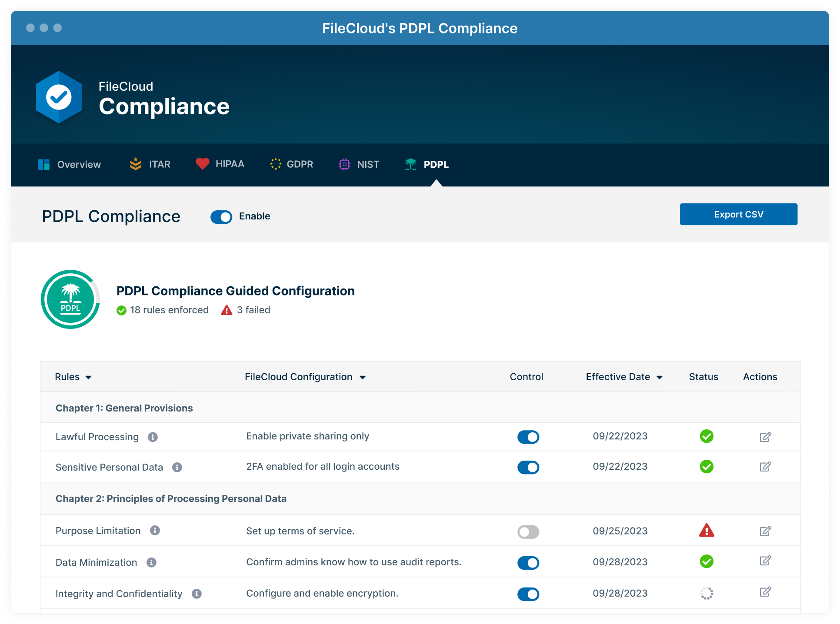Click info icon beside Integrity and Confidentiality

197,594
